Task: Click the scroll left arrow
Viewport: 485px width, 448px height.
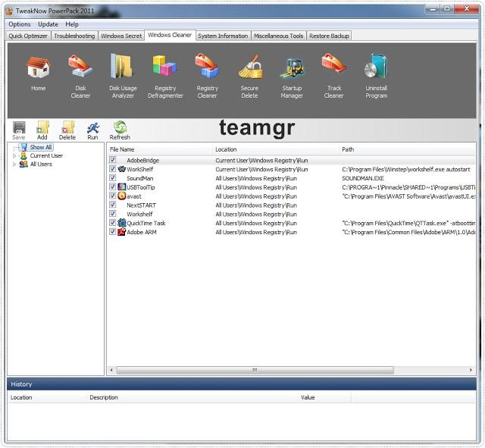Action: [111, 370]
